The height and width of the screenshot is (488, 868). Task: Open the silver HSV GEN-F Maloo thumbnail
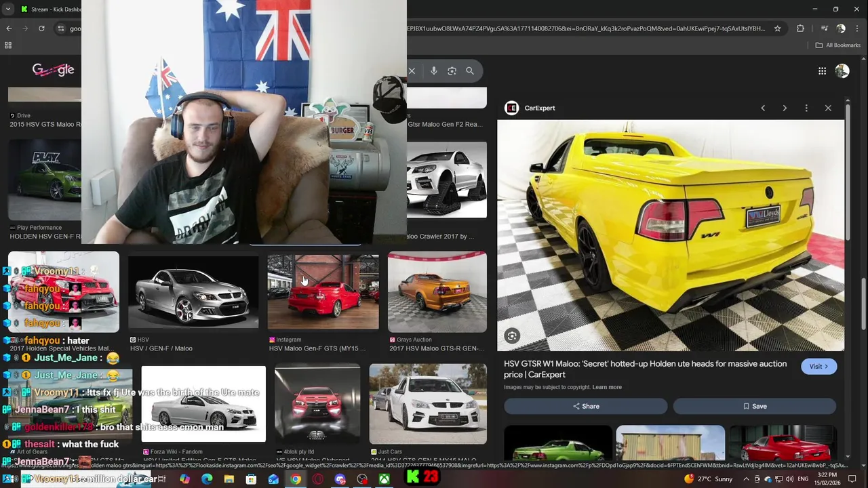[193, 293]
